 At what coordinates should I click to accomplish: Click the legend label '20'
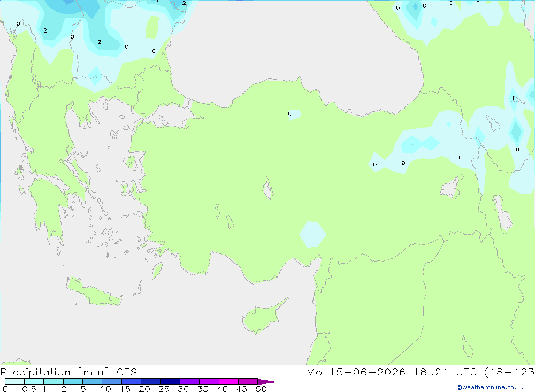click(144, 389)
